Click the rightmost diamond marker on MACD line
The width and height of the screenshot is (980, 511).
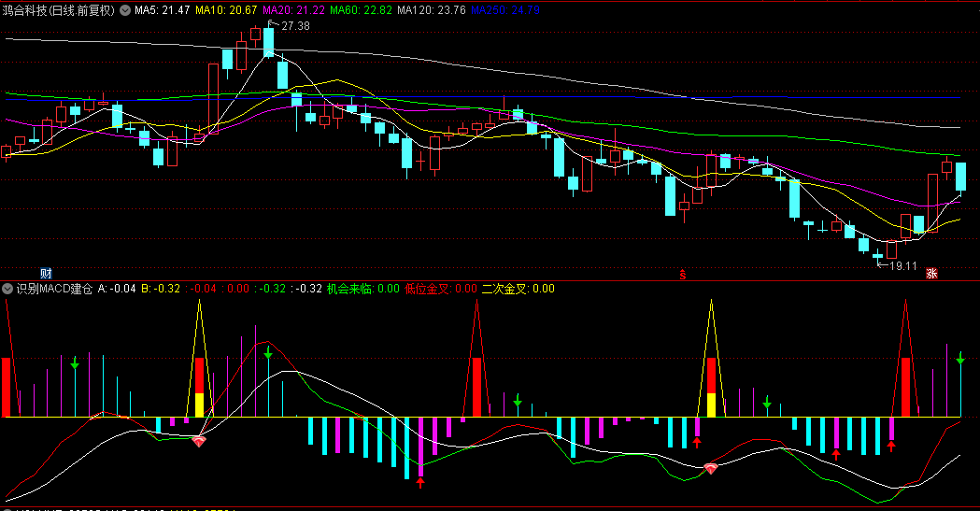click(711, 469)
